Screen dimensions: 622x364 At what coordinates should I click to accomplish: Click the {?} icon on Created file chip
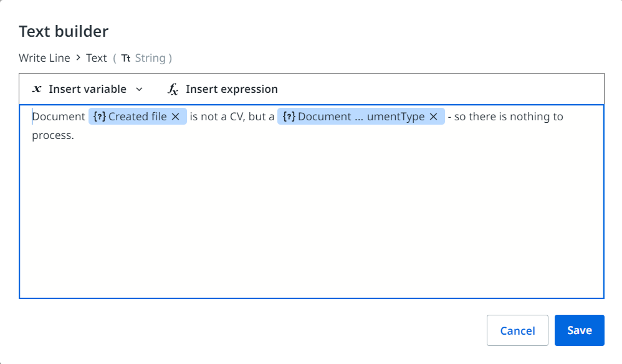(x=99, y=117)
